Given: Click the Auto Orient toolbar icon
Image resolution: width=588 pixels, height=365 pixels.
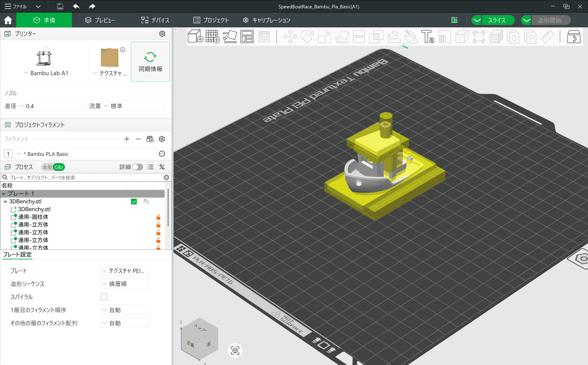Looking at the screenshot, I should [230, 37].
